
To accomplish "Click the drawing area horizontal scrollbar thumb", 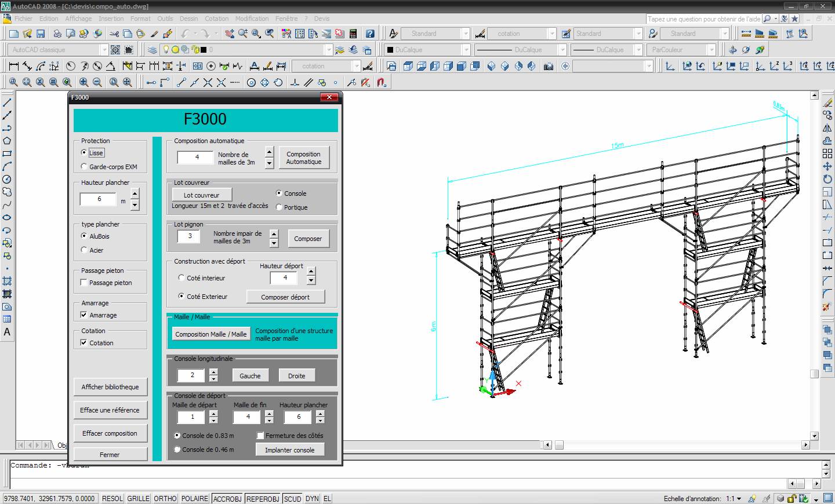I will [x=560, y=445].
